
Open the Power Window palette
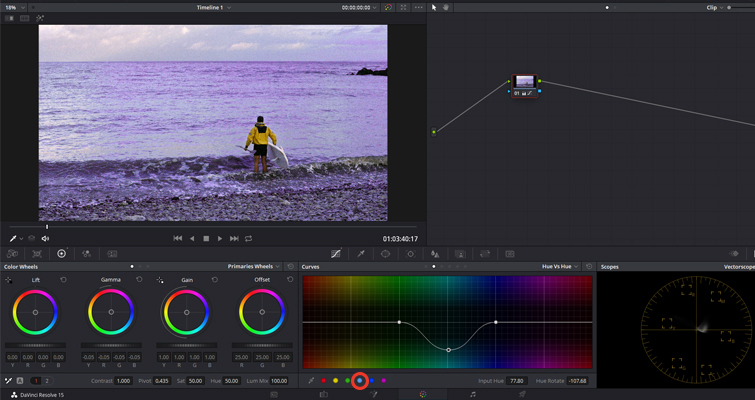(385, 254)
